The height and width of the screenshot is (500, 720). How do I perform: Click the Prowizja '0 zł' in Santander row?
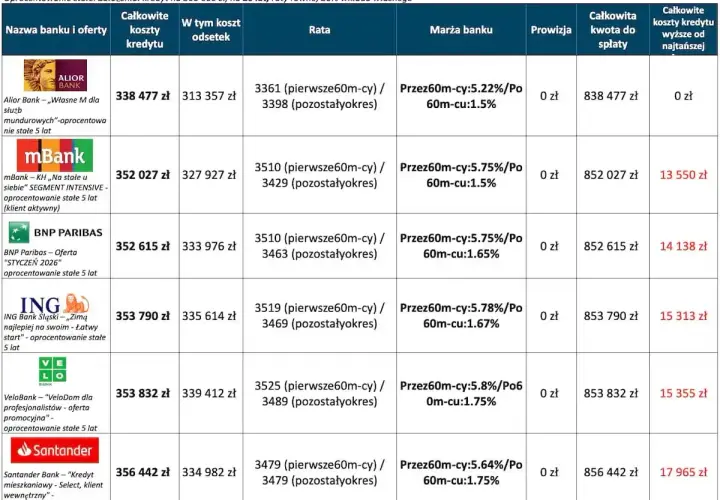pos(549,472)
